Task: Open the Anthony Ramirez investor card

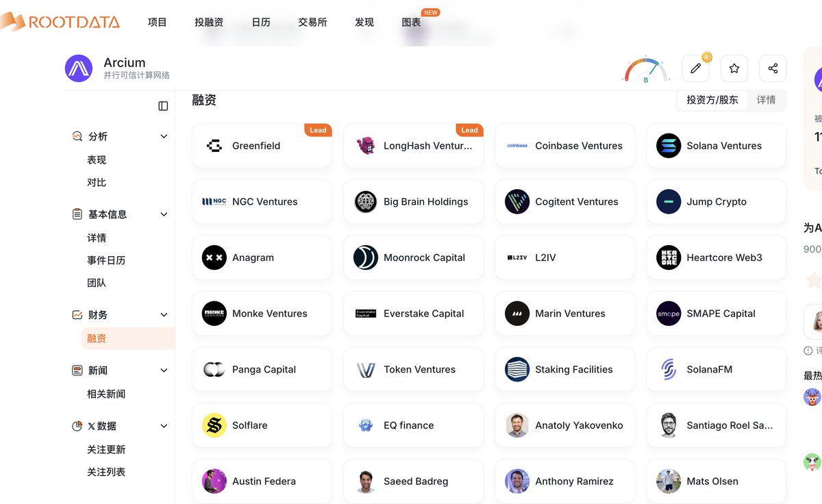Action: 565,481
